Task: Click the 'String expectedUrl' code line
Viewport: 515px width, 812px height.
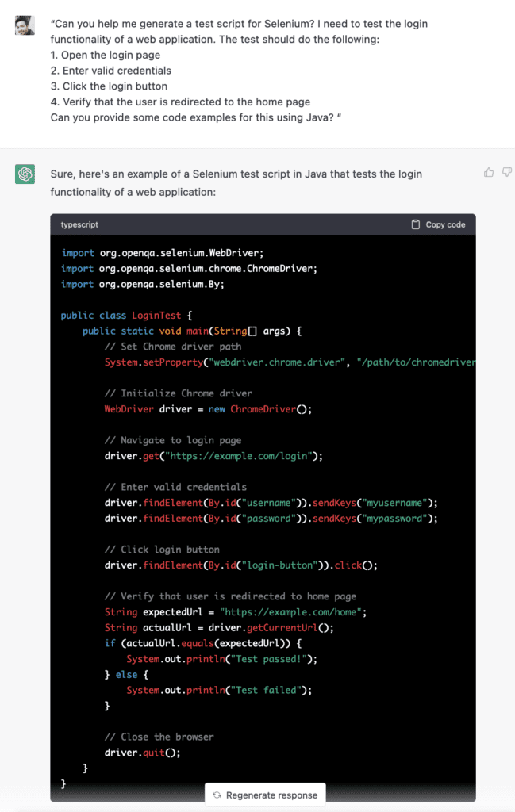Action: point(236,611)
